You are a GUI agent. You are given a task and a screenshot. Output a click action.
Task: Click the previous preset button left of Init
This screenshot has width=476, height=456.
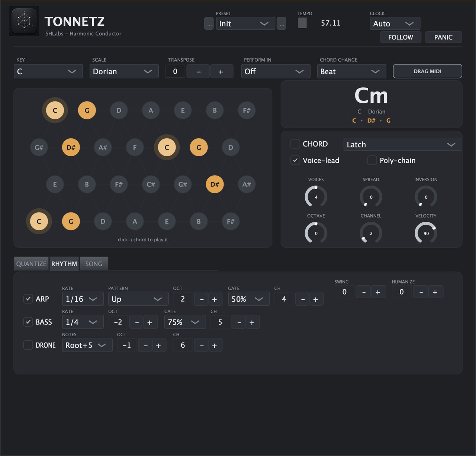point(209,23)
